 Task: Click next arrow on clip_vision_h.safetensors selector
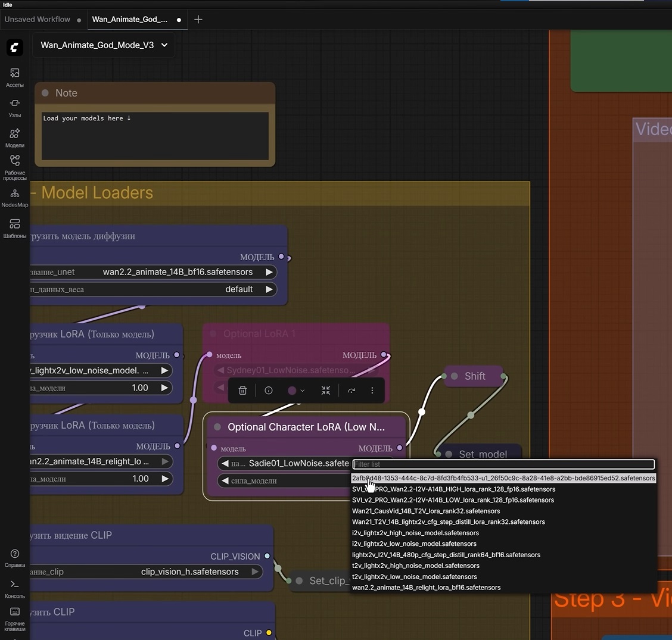point(255,572)
